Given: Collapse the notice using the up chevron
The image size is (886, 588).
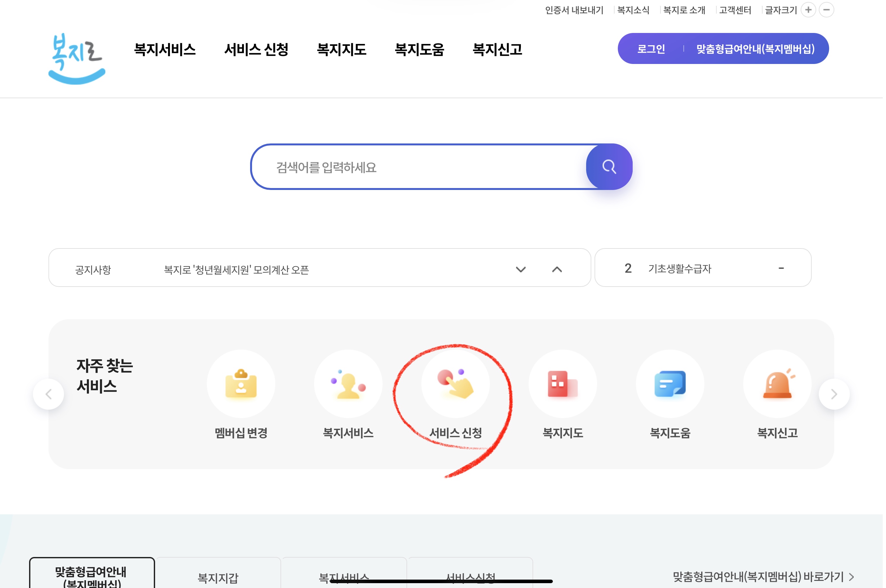Looking at the screenshot, I should pos(557,268).
